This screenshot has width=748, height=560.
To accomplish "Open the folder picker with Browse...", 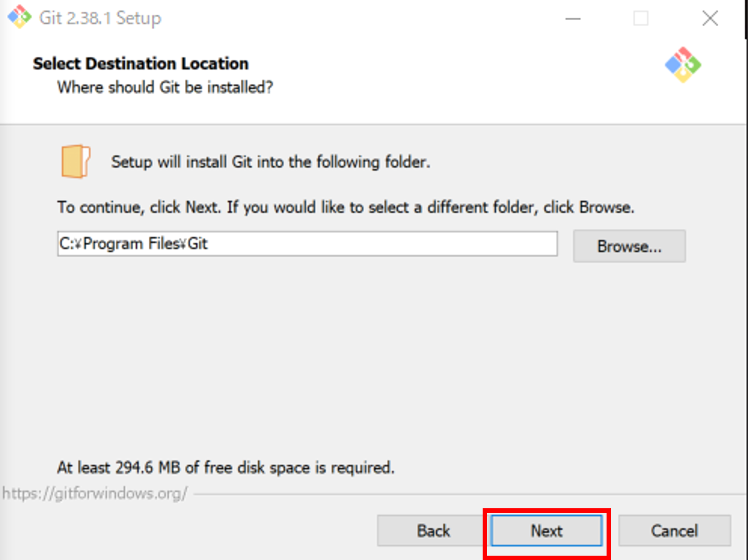I will pos(629,246).
